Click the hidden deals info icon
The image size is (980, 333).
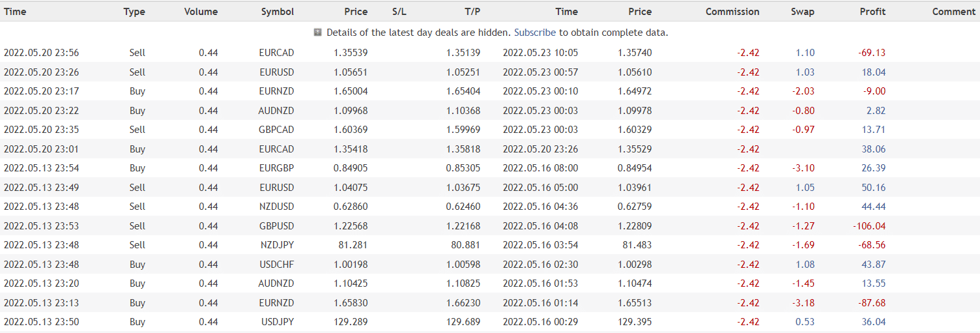tap(318, 32)
